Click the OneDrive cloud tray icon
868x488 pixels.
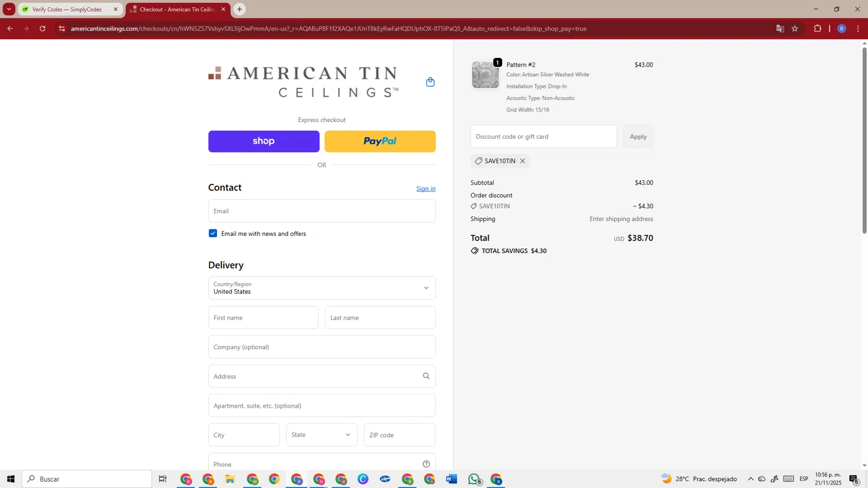click(762, 479)
